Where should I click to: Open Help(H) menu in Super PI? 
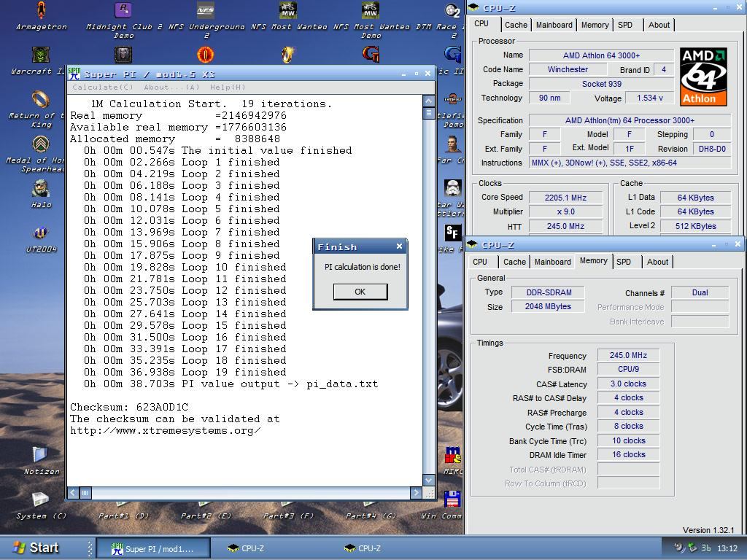click(228, 87)
